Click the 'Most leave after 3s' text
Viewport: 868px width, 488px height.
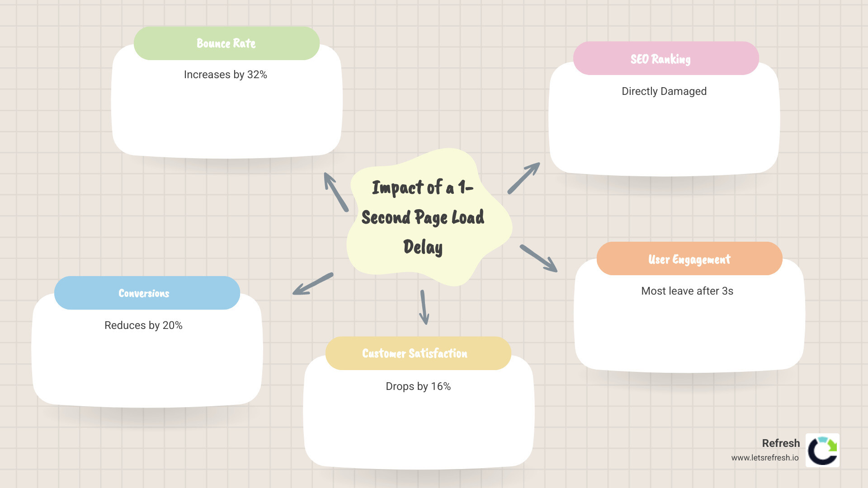pyautogui.click(x=687, y=291)
